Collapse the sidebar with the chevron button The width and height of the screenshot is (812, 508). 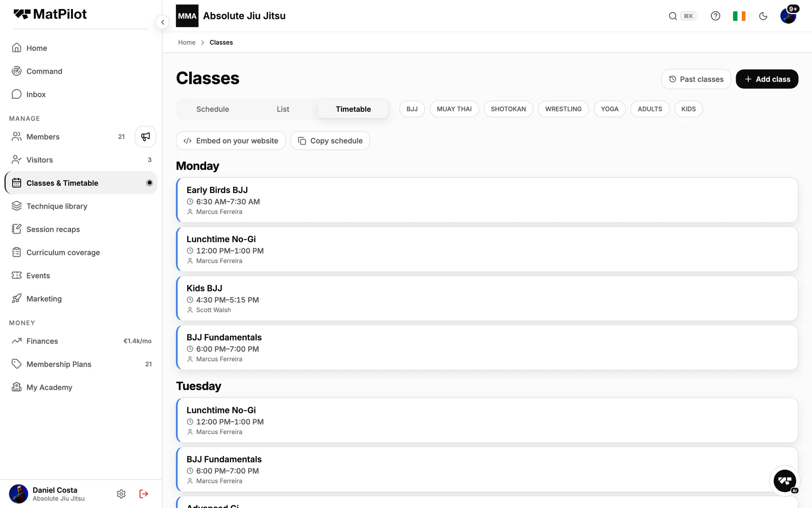click(x=162, y=22)
